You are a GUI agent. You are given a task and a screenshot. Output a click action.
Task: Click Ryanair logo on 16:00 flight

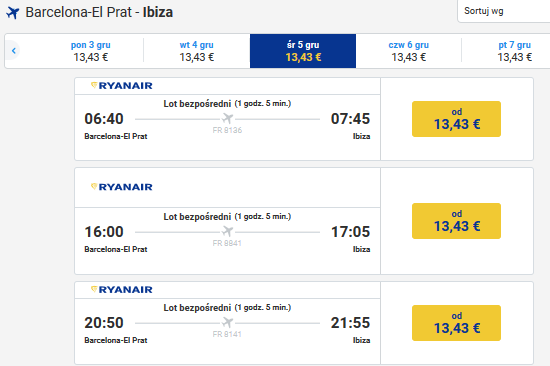click(x=121, y=187)
